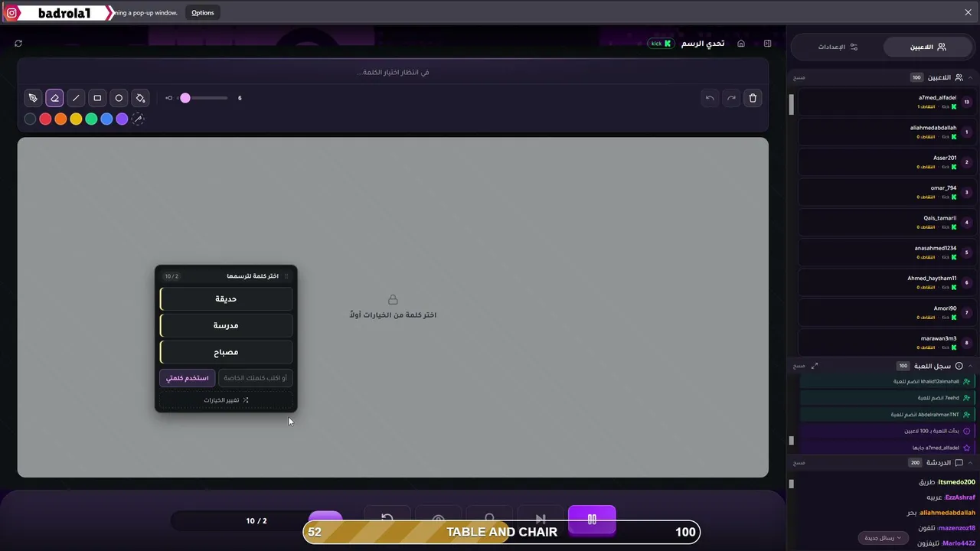Select player omar_794 in list
The height and width of the screenshot is (551, 980).
886,192
